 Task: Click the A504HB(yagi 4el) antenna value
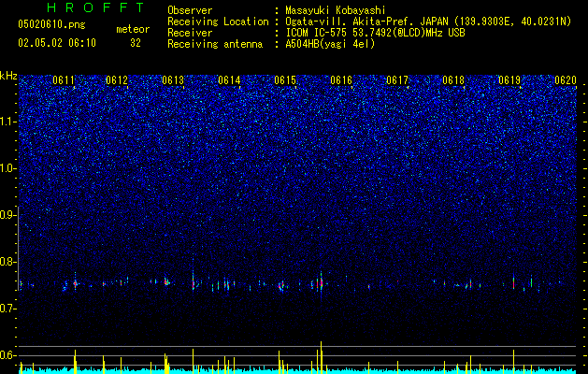(x=330, y=44)
